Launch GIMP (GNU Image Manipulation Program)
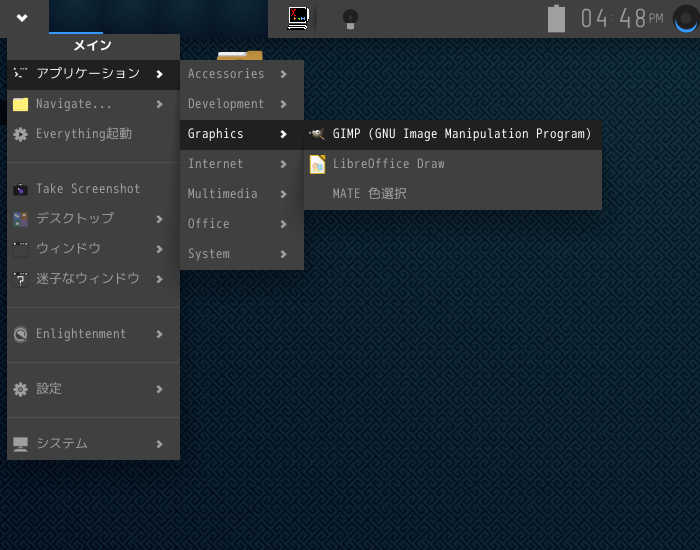This screenshot has height=550, width=700. click(x=453, y=134)
